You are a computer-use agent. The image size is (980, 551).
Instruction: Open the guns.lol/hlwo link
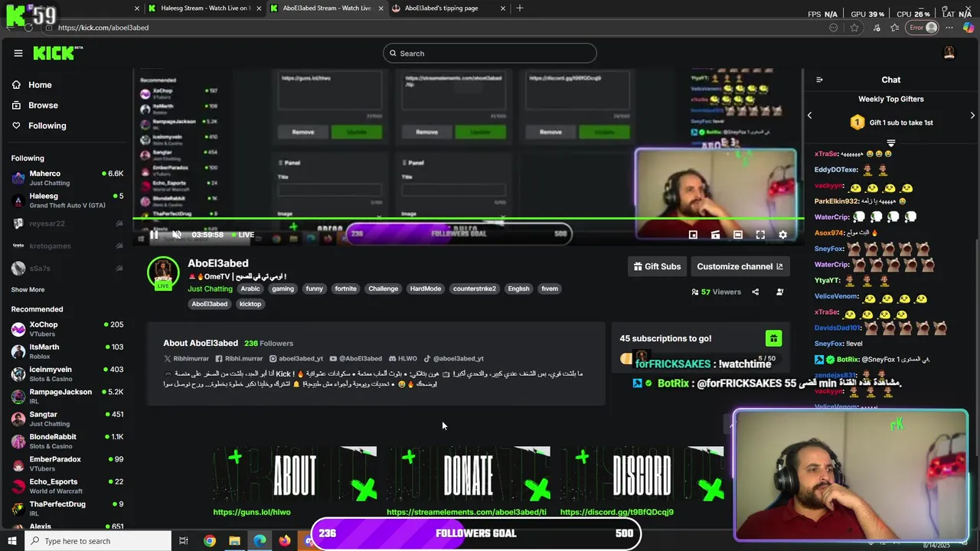(x=252, y=512)
